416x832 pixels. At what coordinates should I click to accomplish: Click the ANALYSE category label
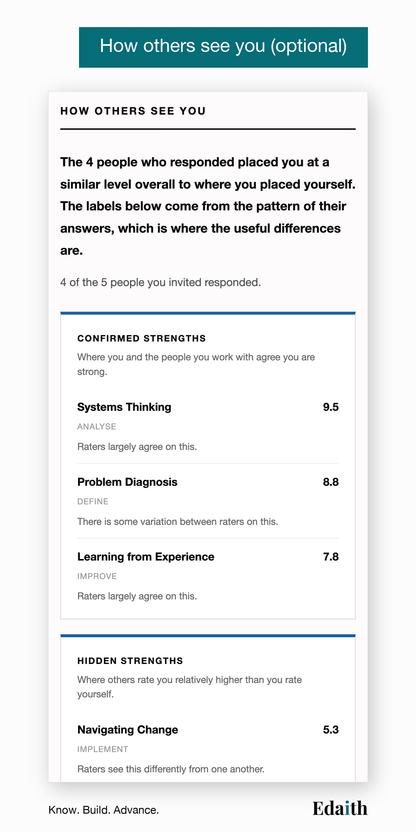pos(97,427)
